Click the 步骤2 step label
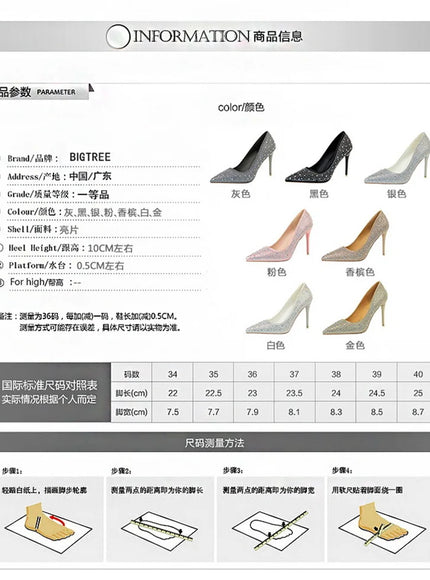Screen dimensions: 430x580 pos(121,471)
